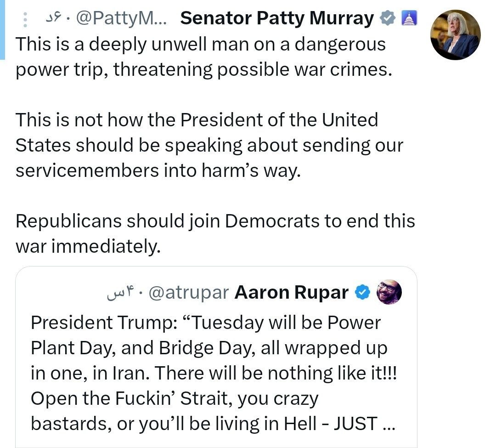
Task: Click the Senator Patty Murray display name
Action: coord(277,19)
